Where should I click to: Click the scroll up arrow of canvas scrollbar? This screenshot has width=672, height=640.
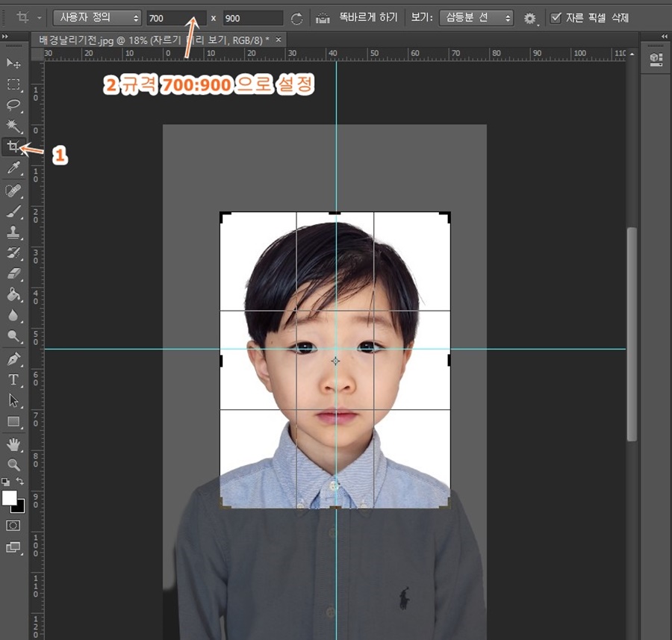pos(632,54)
